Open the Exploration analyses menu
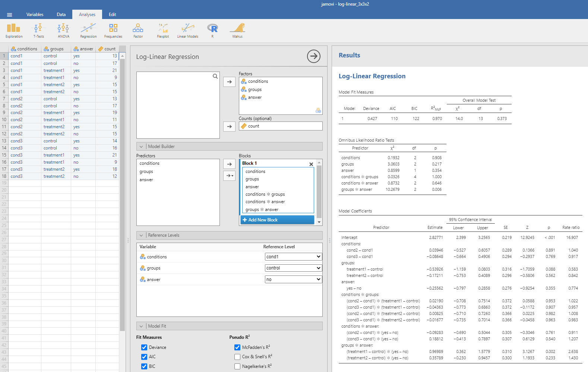 pos(14,31)
